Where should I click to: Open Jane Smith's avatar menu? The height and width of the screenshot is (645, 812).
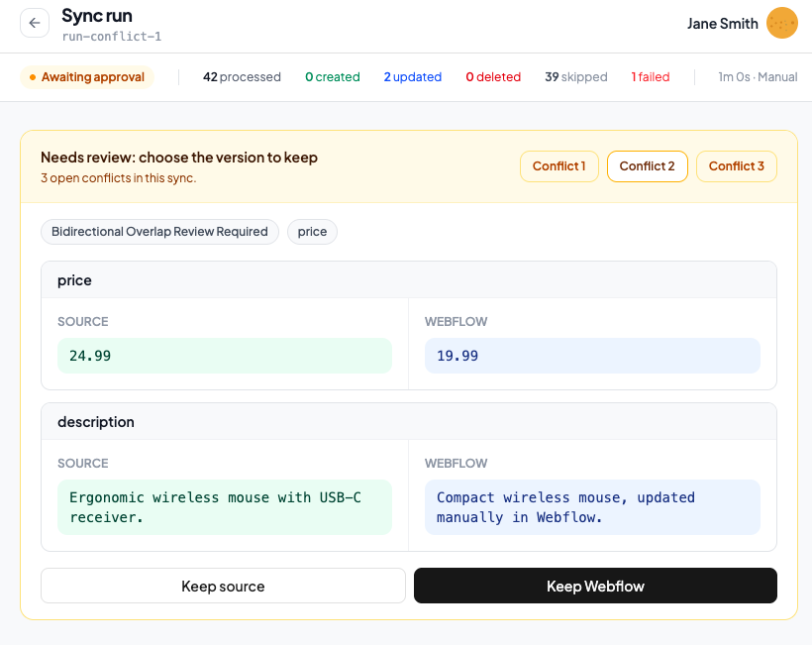pyautogui.click(x=781, y=23)
